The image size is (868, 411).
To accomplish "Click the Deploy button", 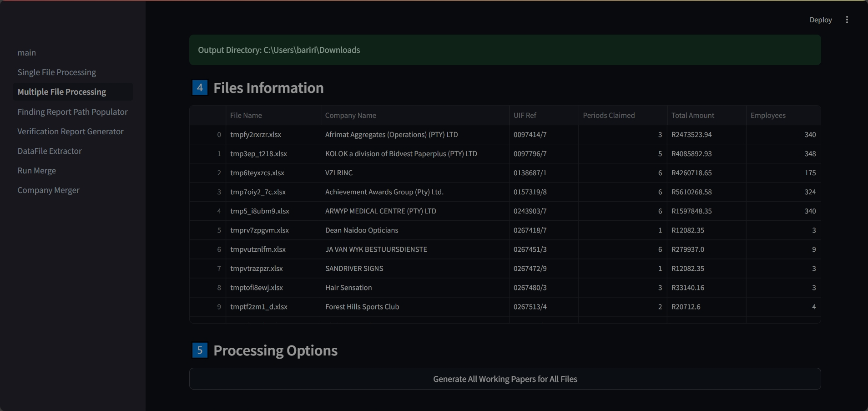I will [x=820, y=20].
